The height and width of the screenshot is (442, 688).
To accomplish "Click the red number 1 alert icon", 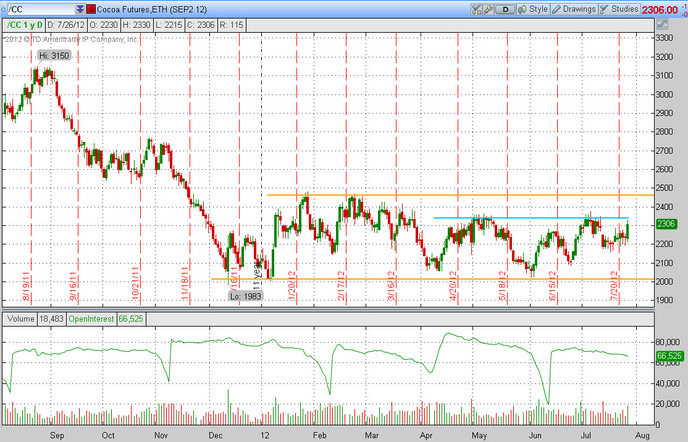I will click(91, 9).
